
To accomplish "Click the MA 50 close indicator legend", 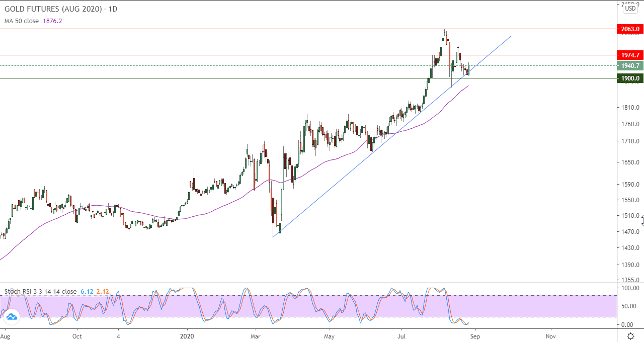I will 22,21.
